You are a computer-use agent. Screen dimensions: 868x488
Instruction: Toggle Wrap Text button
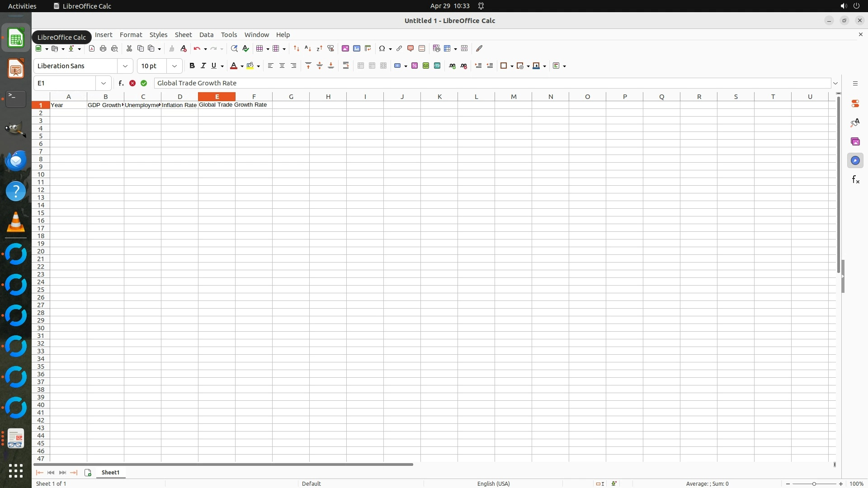point(346,66)
